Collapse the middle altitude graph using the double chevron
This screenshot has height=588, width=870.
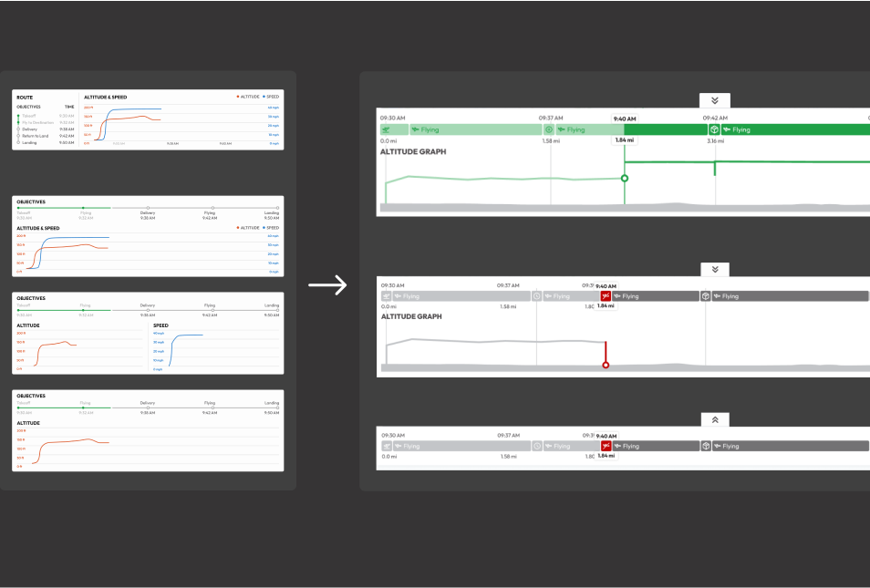pos(715,269)
